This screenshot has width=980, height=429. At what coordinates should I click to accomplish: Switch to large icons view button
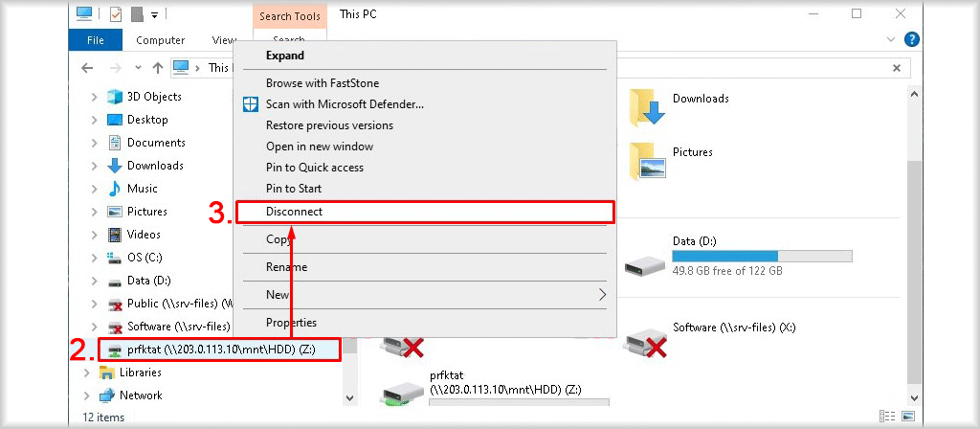coord(908,416)
